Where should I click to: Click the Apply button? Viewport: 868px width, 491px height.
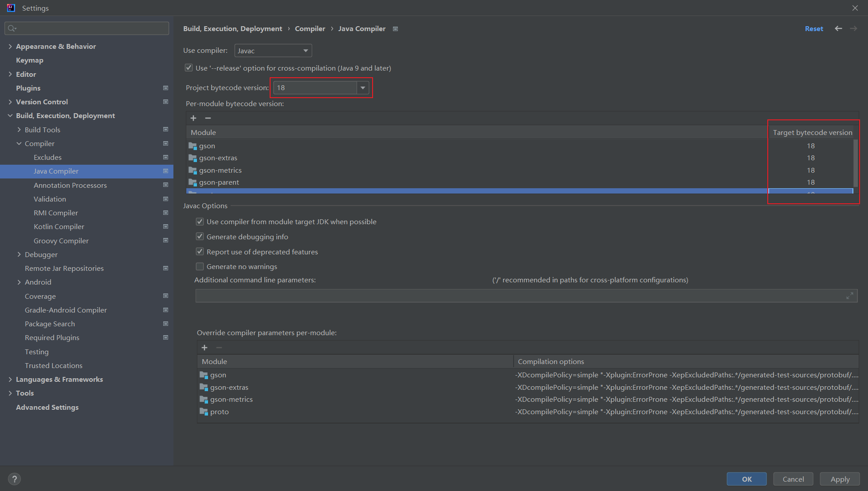pyautogui.click(x=840, y=479)
